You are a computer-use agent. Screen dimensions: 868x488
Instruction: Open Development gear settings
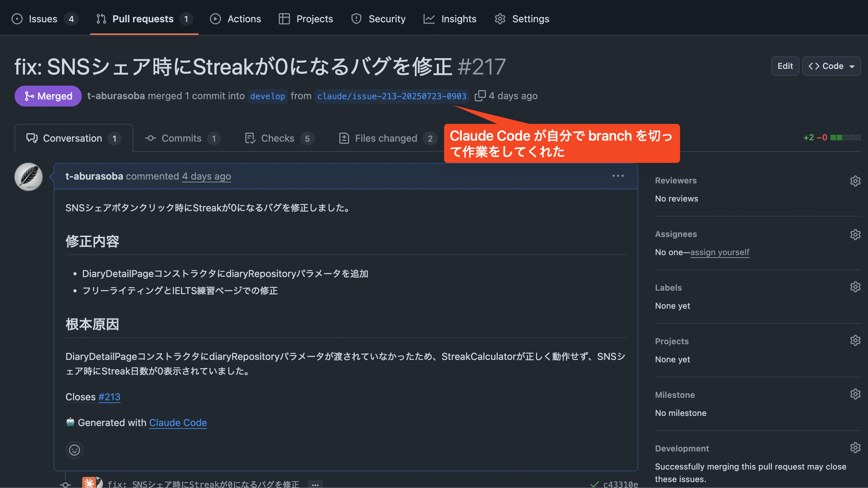point(855,448)
